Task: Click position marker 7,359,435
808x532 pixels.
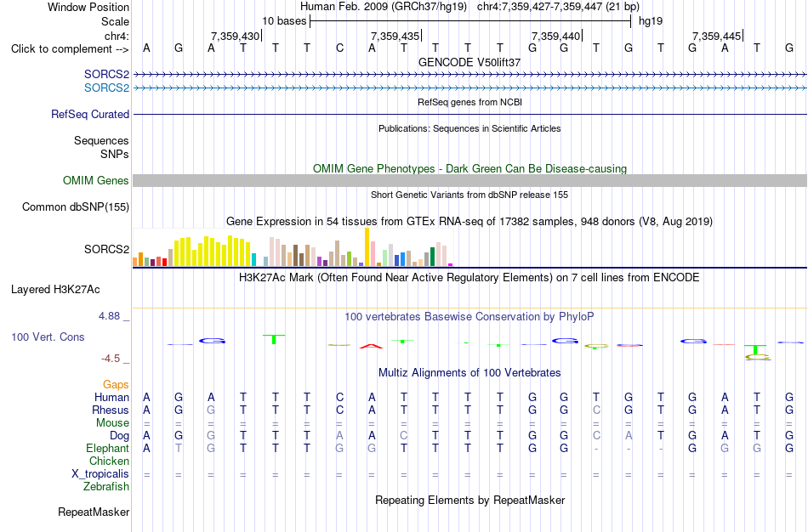Action: (x=395, y=36)
